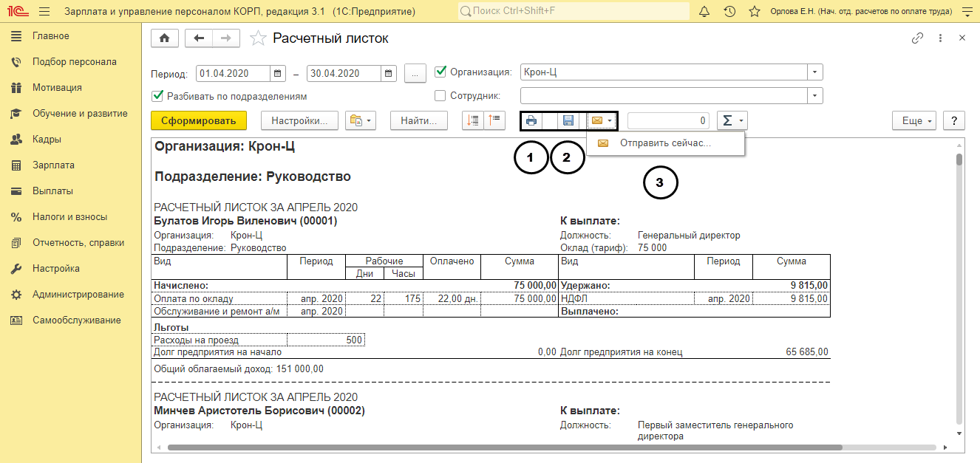Click the home page icon button
The width and height of the screenshot is (980, 463).
(x=164, y=39)
